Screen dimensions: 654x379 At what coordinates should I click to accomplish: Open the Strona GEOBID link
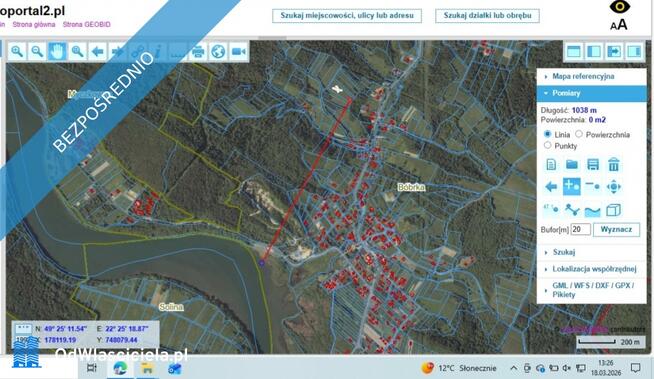(x=87, y=25)
